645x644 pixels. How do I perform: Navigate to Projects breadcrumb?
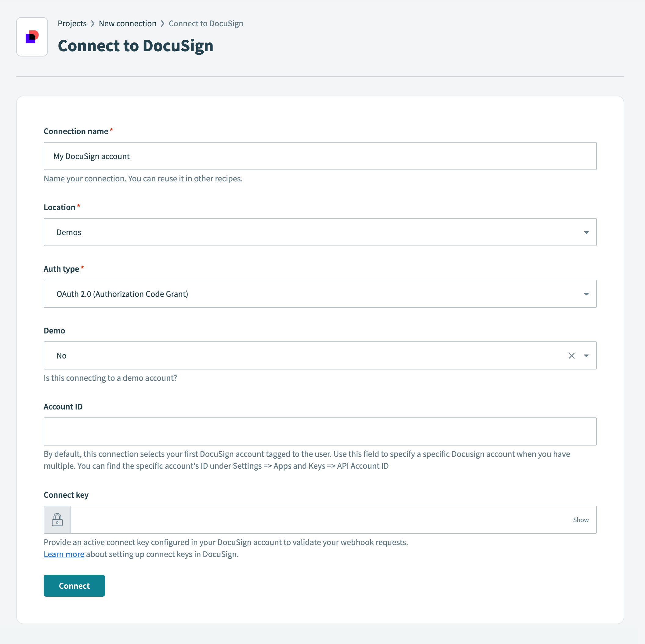(72, 24)
